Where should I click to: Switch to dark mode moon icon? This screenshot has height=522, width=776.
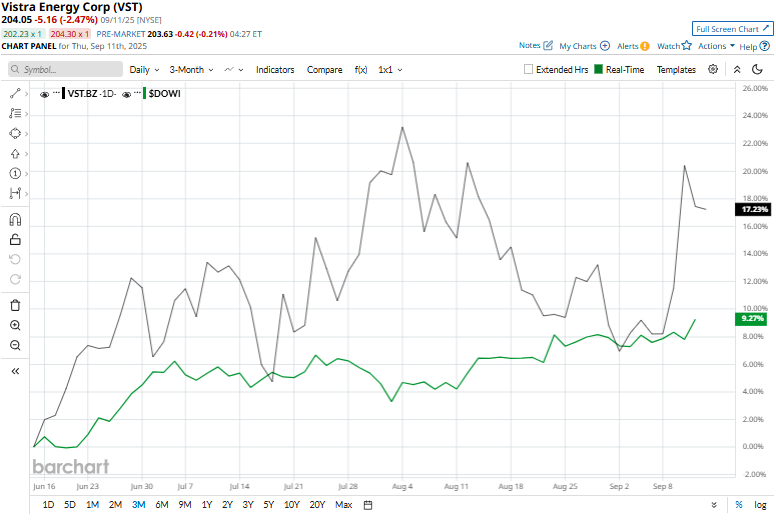click(x=757, y=69)
